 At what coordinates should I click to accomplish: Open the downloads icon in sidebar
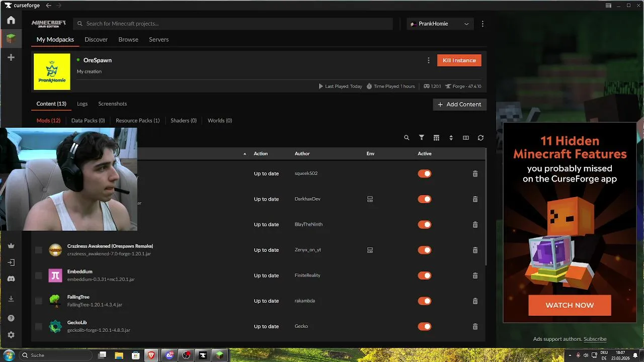click(11, 299)
